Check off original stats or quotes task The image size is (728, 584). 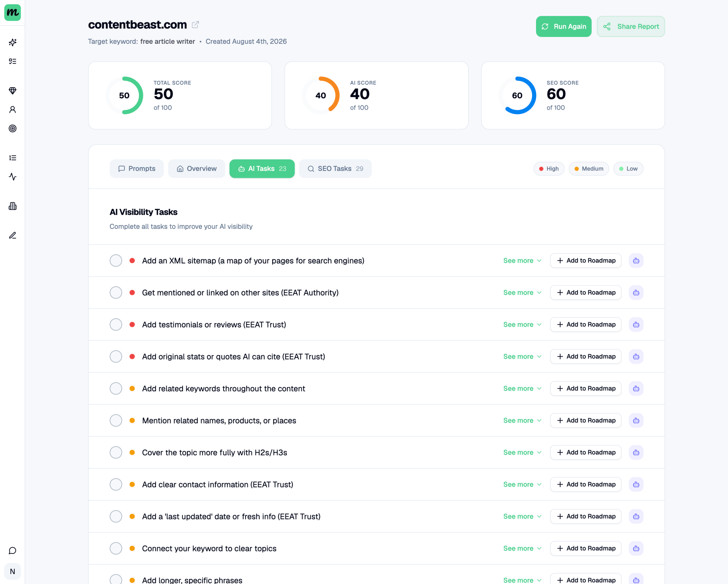pyautogui.click(x=116, y=357)
